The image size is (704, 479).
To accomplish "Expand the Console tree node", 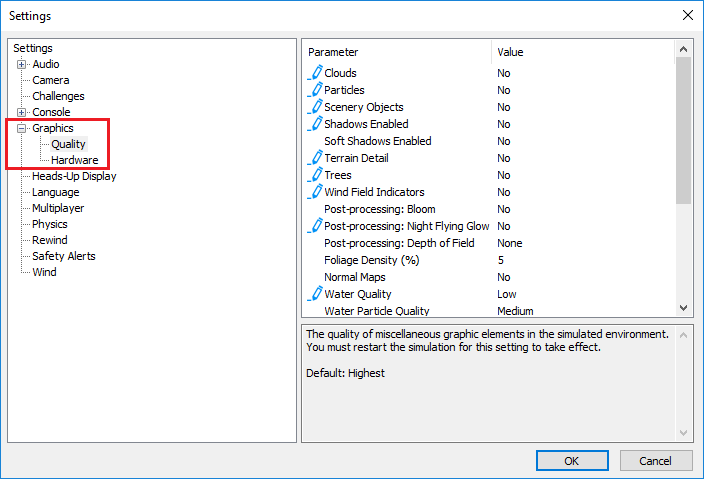I will [22, 112].
